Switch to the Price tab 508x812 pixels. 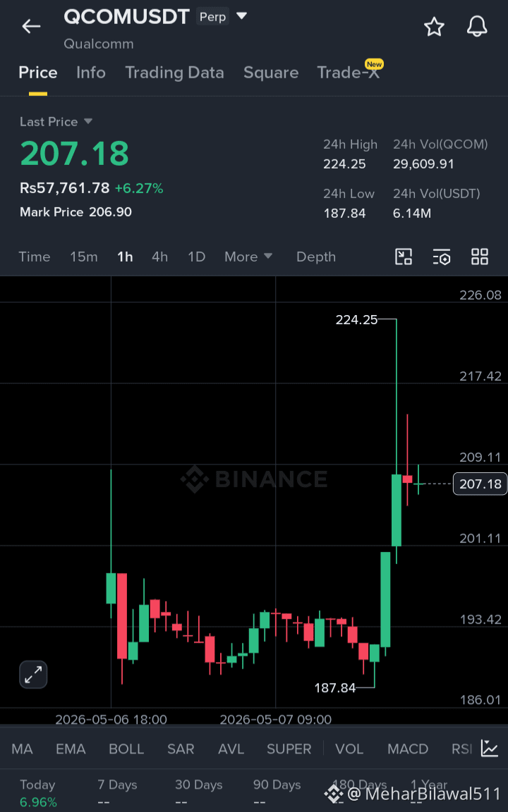pos(38,73)
